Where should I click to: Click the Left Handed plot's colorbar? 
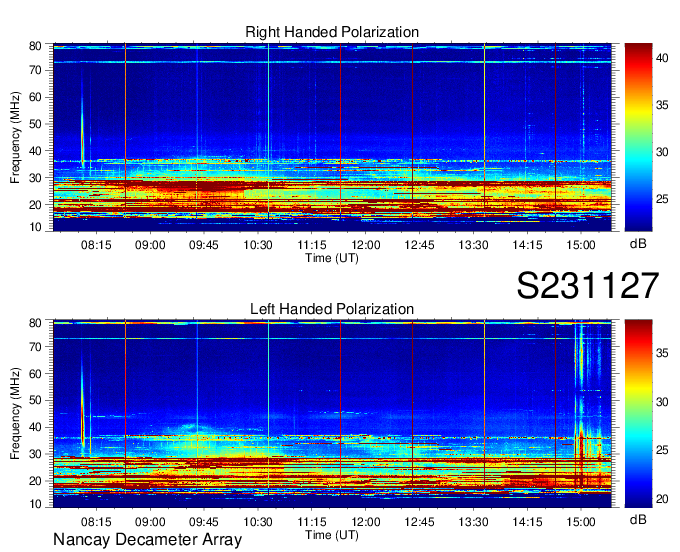(638, 414)
